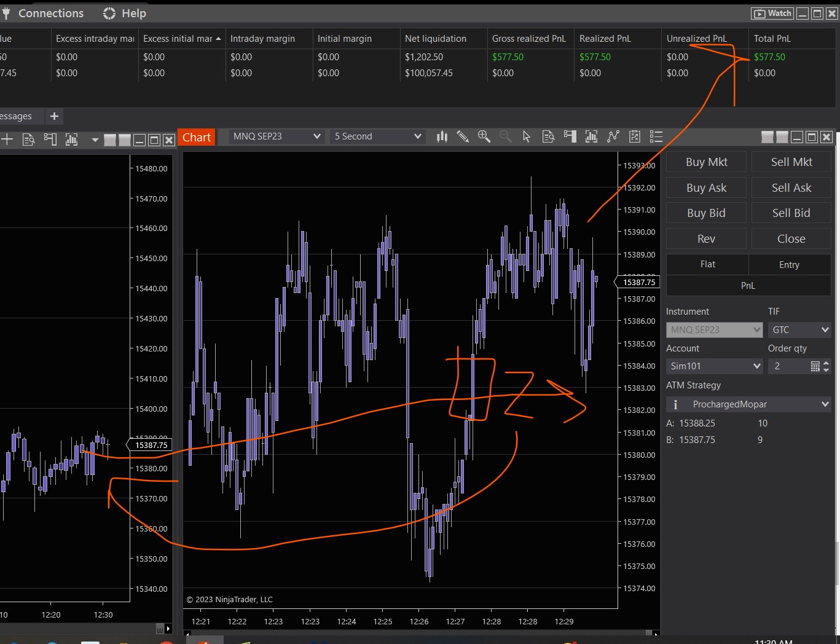Toggle Chart Trader panel in MNQ chart toolbar
The width and height of the screenshot is (840, 644).
(570, 136)
